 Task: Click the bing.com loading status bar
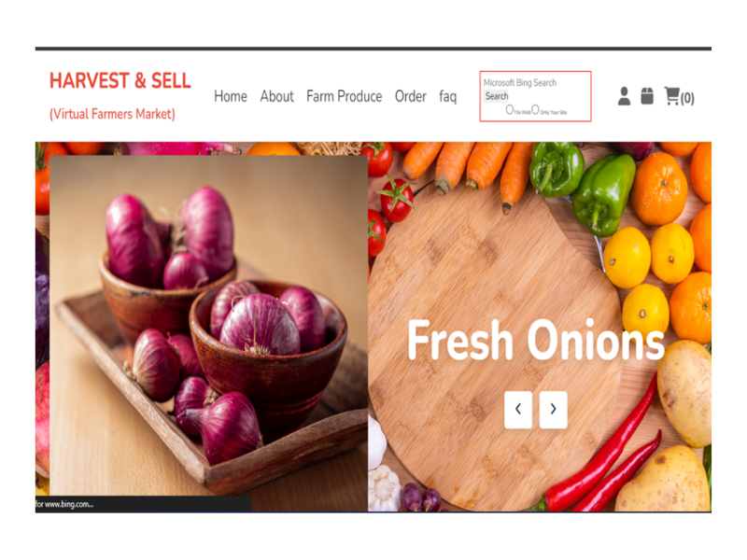[x=143, y=504]
